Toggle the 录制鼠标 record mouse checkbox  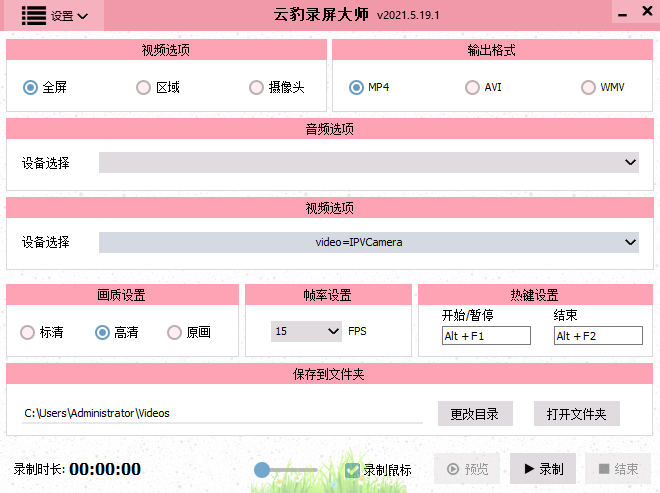pos(352,470)
